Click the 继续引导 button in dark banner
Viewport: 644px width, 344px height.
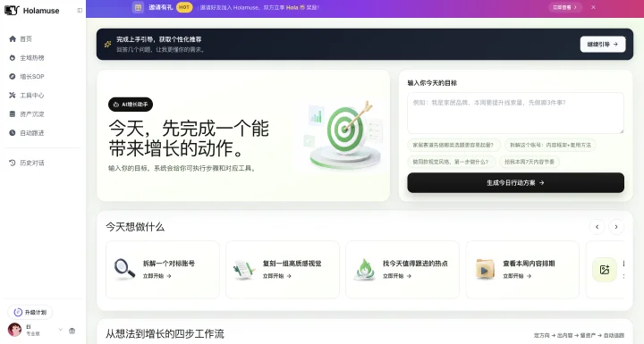tap(603, 45)
